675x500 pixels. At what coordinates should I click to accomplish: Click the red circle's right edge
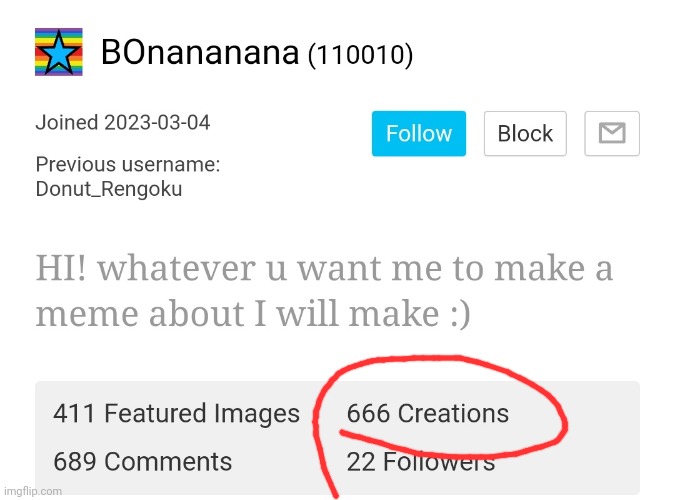point(563,422)
